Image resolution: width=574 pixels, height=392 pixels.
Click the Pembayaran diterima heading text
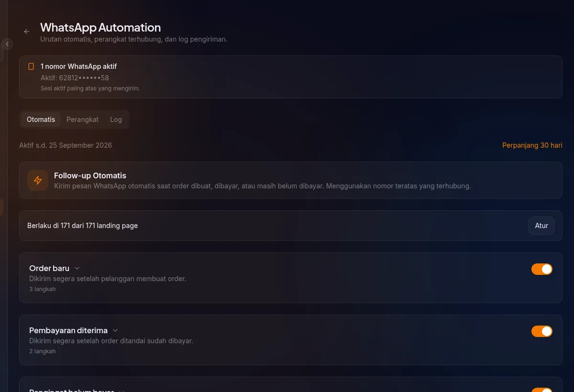pyautogui.click(x=68, y=331)
